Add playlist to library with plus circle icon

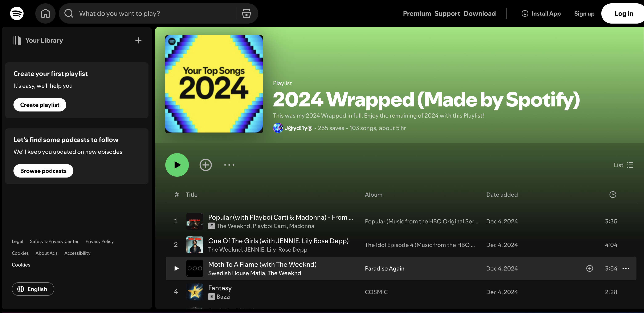coord(205,165)
